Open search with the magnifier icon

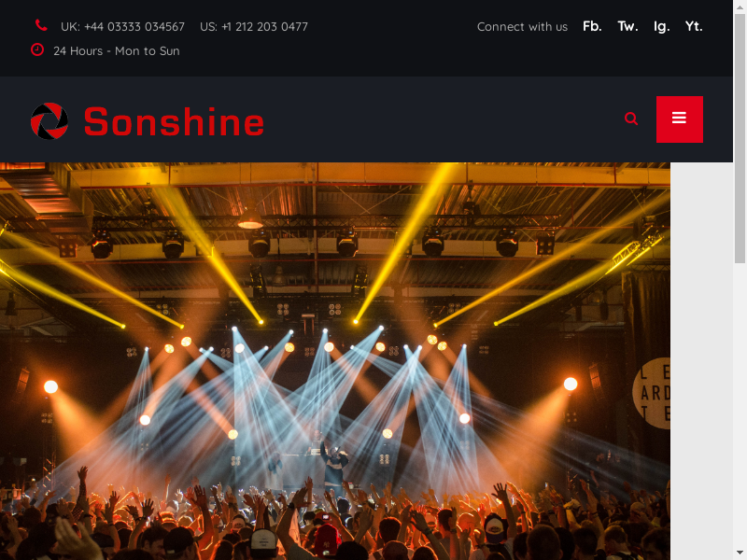(x=631, y=119)
